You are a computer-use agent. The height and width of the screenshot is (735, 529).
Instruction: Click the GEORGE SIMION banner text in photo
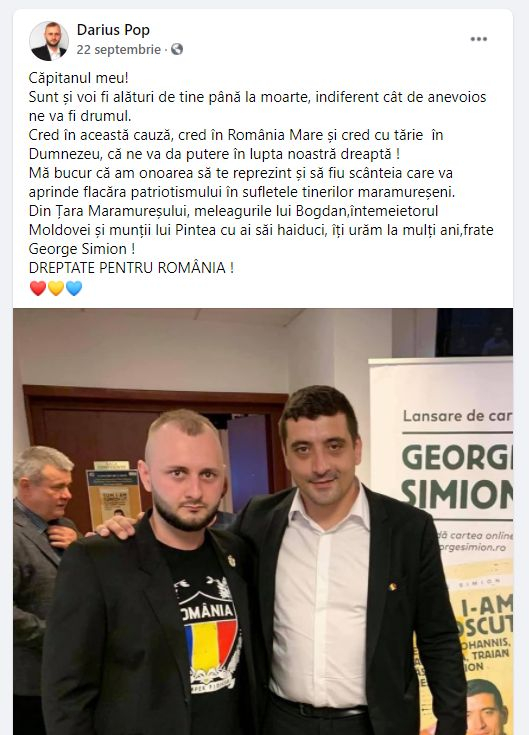[457, 476]
